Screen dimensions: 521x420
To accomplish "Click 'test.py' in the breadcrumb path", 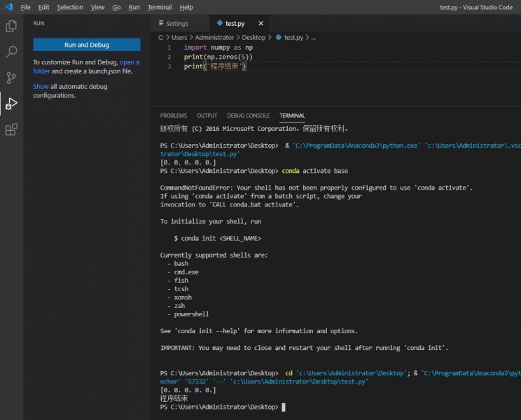I will 293,38.
